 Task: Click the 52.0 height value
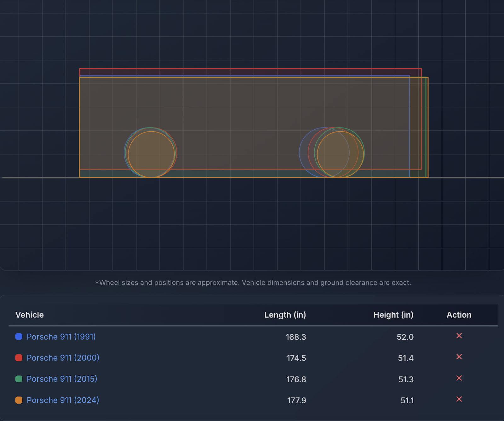coord(405,337)
